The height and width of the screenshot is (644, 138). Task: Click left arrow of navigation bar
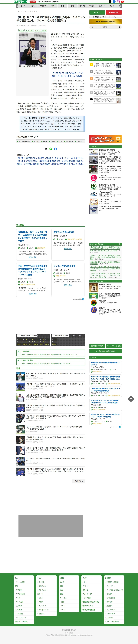tap(17, 6)
